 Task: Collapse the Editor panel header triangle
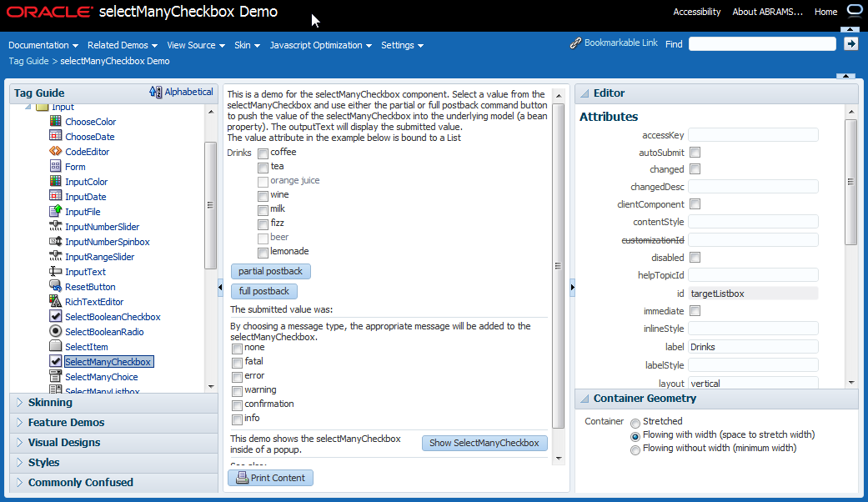coord(585,93)
